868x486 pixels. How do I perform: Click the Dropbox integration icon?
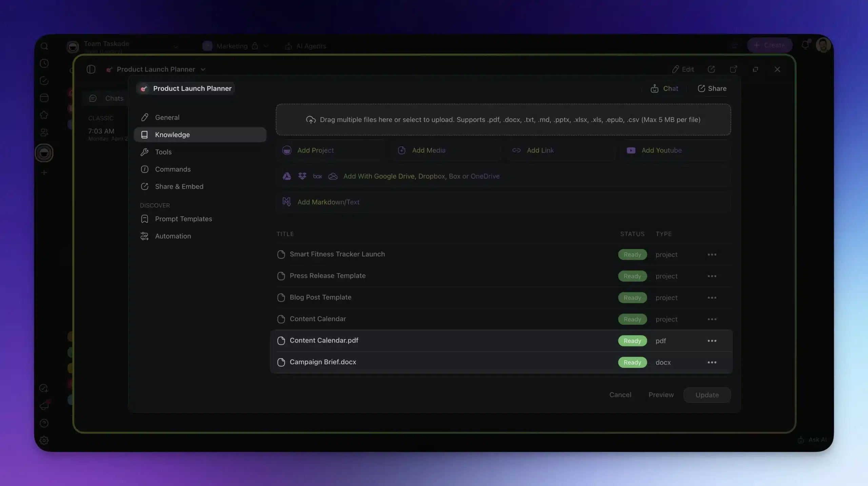pos(302,176)
